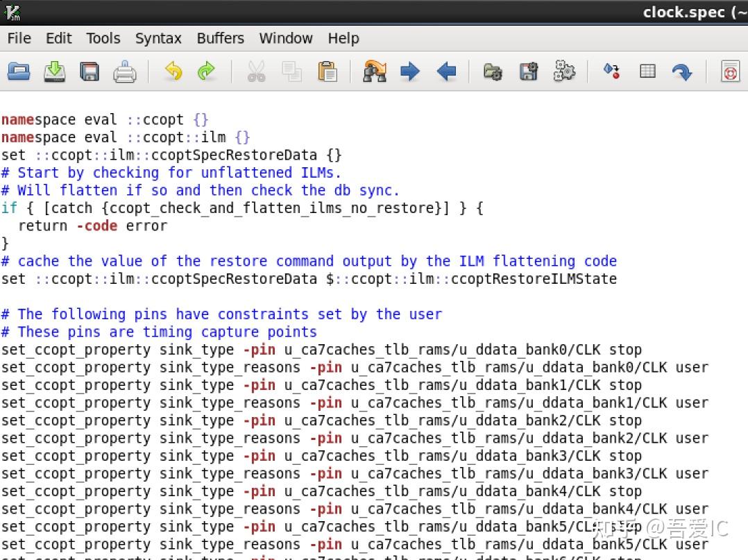Save the current file via toolbar

54,71
